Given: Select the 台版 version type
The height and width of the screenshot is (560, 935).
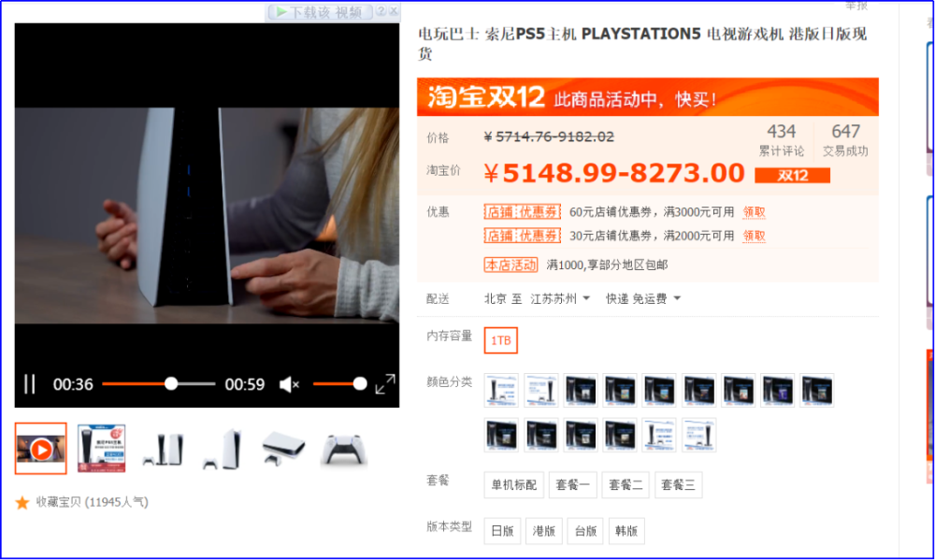Looking at the screenshot, I should 585,531.
